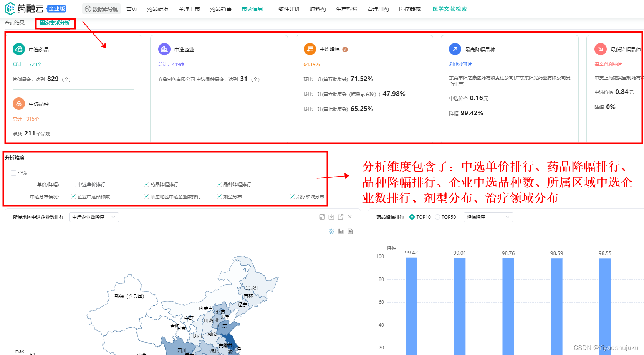
Task: Download the region ranking chart
Action: pyautogui.click(x=331, y=217)
